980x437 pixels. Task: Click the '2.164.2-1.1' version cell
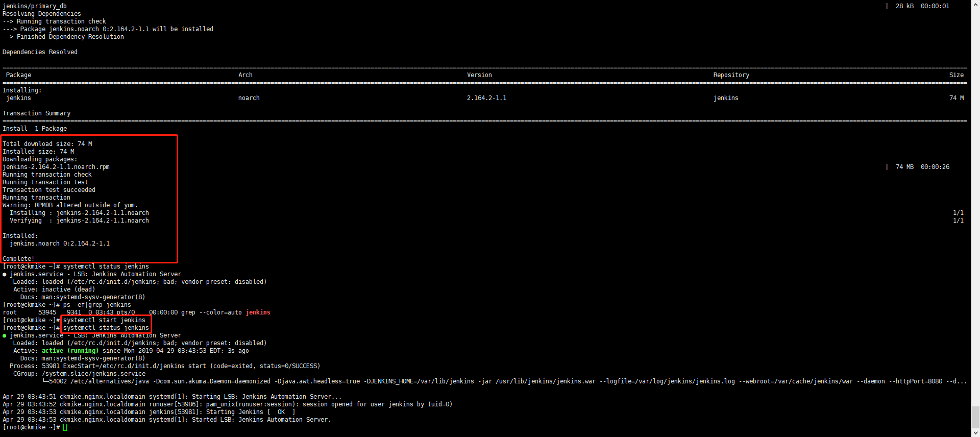coord(486,98)
